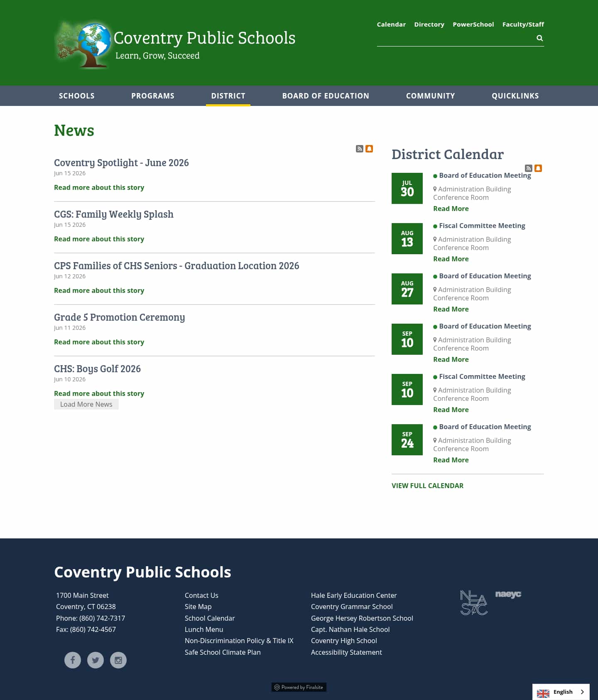Open the DISTRICT navigation menu

[228, 96]
